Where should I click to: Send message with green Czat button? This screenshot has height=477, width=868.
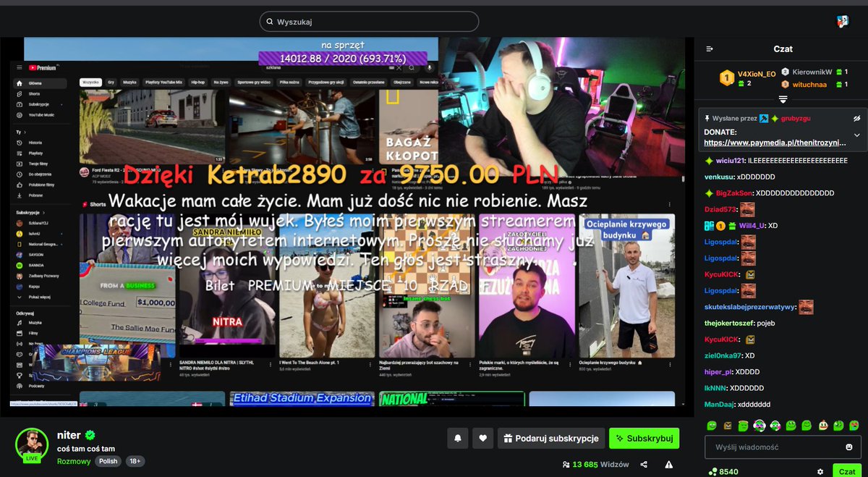pos(847,471)
